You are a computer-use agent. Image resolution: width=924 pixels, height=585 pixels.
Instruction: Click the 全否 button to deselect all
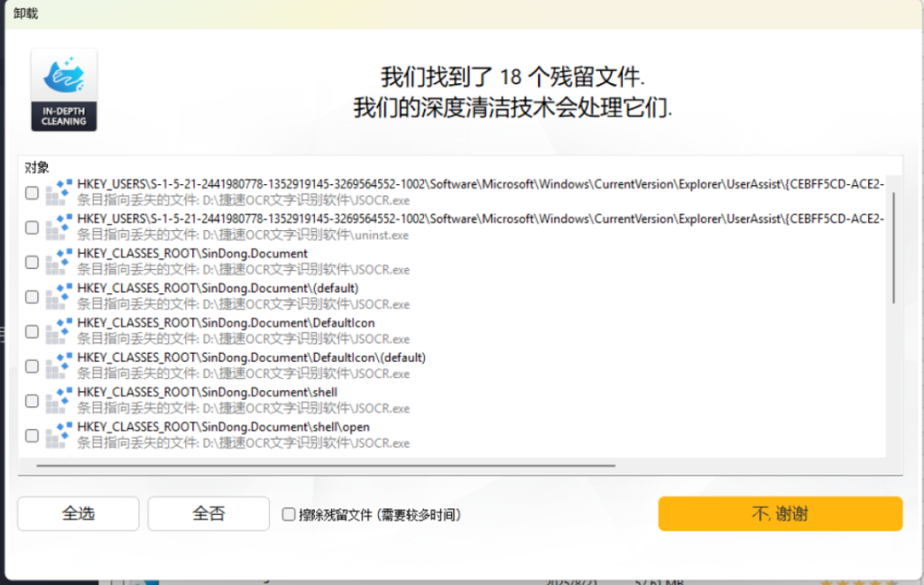coord(208,513)
